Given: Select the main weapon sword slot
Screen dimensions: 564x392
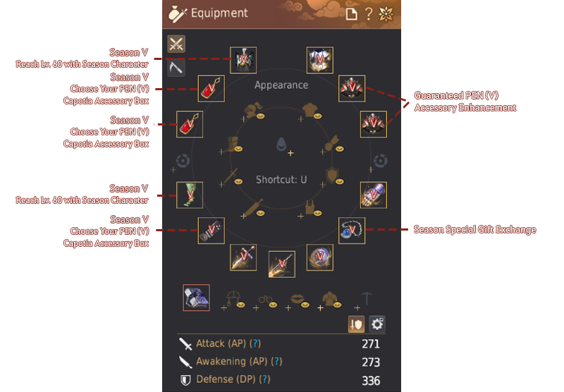Looking at the screenshot, I should coord(243,257).
